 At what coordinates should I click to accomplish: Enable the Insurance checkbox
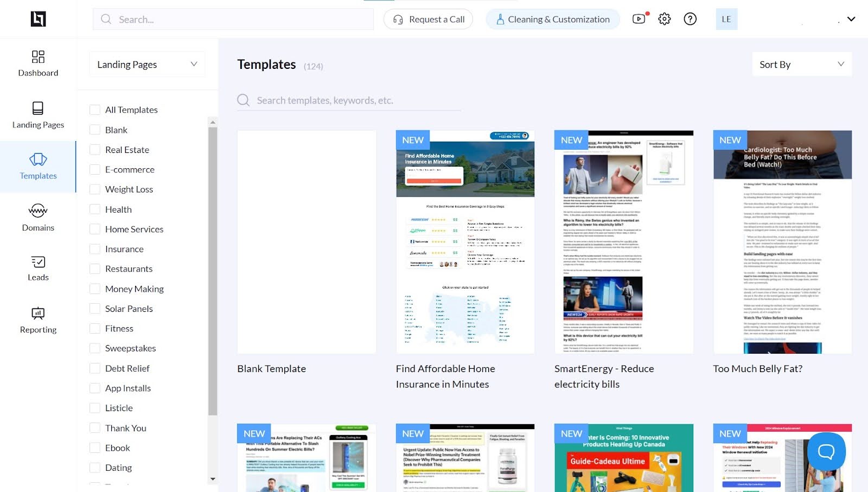click(x=95, y=249)
